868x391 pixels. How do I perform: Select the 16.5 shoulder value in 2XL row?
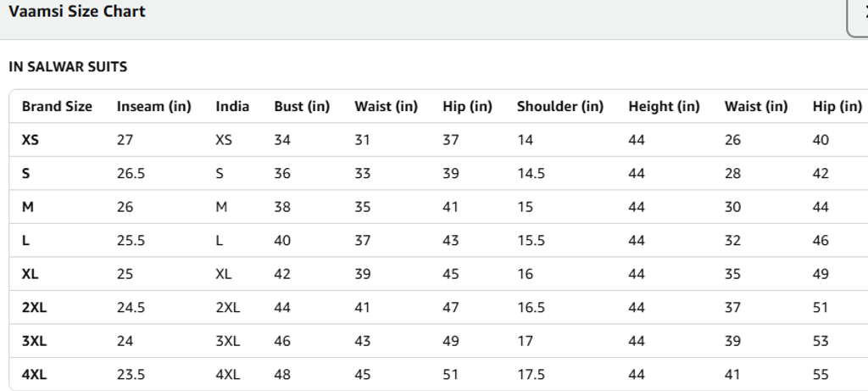pos(531,307)
